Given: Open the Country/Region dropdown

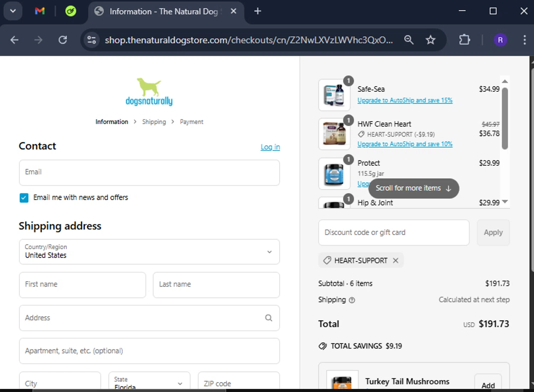Looking at the screenshot, I should pyautogui.click(x=149, y=252).
